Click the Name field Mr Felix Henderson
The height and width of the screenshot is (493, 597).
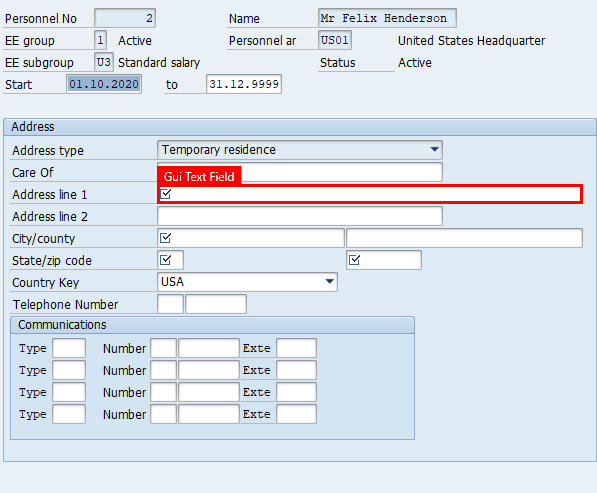coord(387,18)
